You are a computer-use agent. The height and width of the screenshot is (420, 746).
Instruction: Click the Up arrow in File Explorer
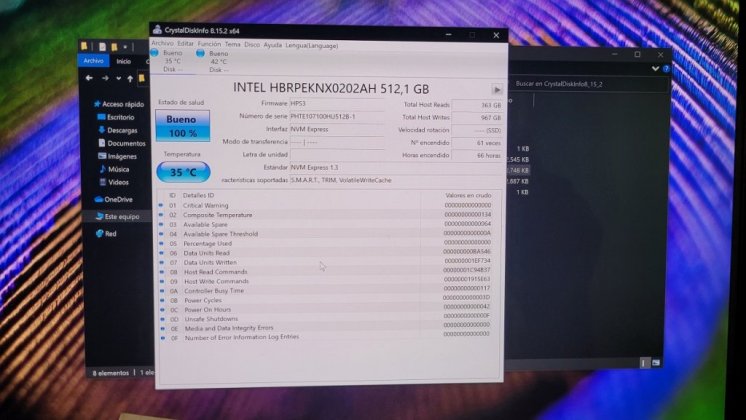click(x=130, y=78)
